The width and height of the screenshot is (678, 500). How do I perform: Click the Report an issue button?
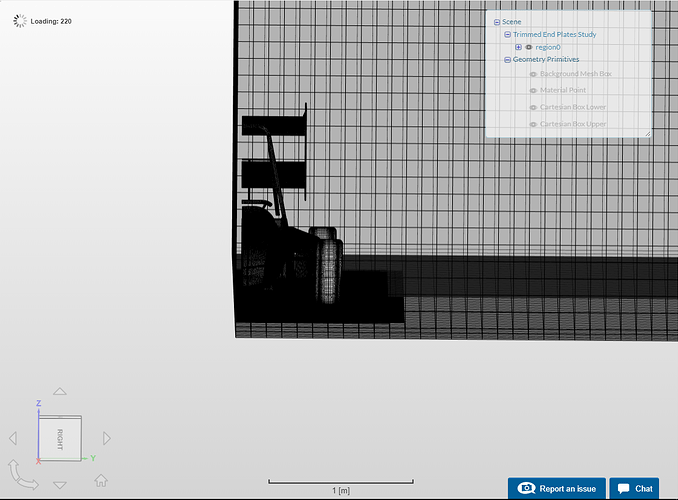tap(556, 488)
